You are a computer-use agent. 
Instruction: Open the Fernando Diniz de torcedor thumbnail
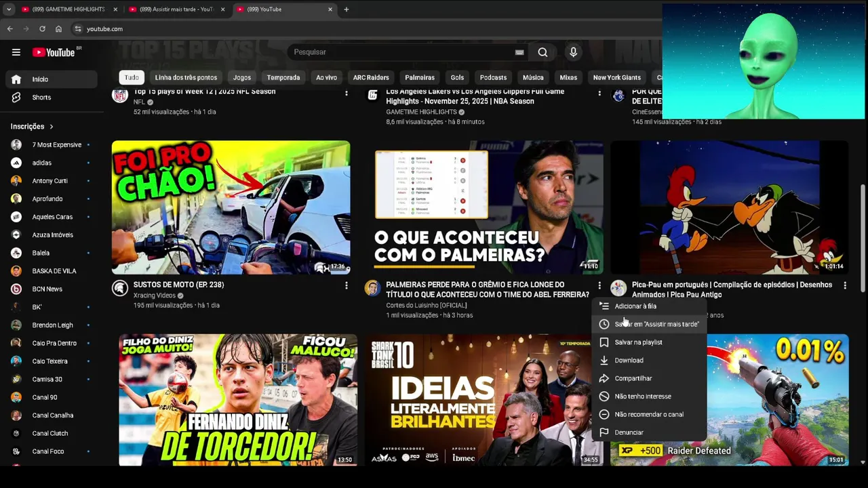pos(237,400)
